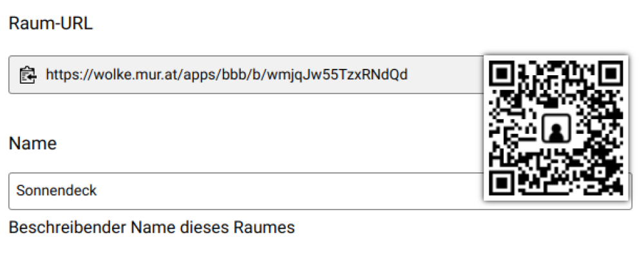Click the small alignment square in QR code
Image resolution: width=644 pixels, height=256 pixels.
point(600,172)
